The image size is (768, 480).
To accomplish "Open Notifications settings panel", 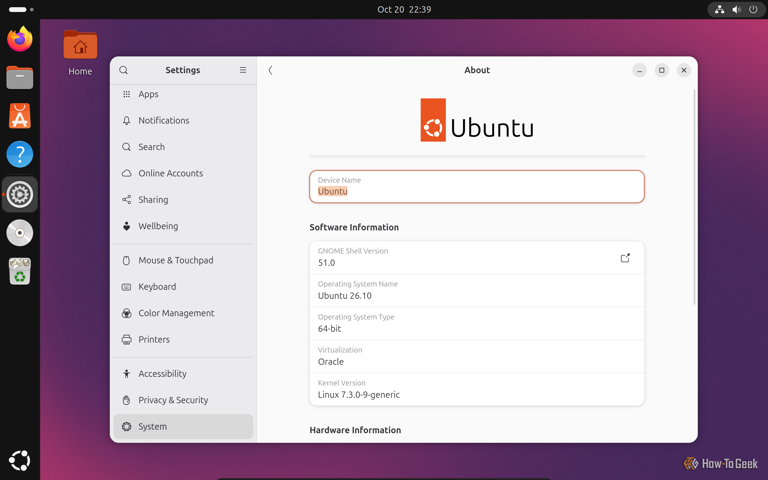I will pyautogui.click(x=183, y=120).
